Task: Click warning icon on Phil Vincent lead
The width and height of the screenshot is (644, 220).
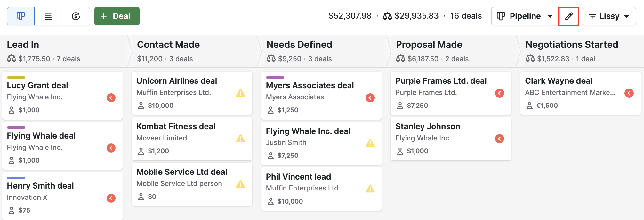Action: pyautogui.click(x=370, y=189)
